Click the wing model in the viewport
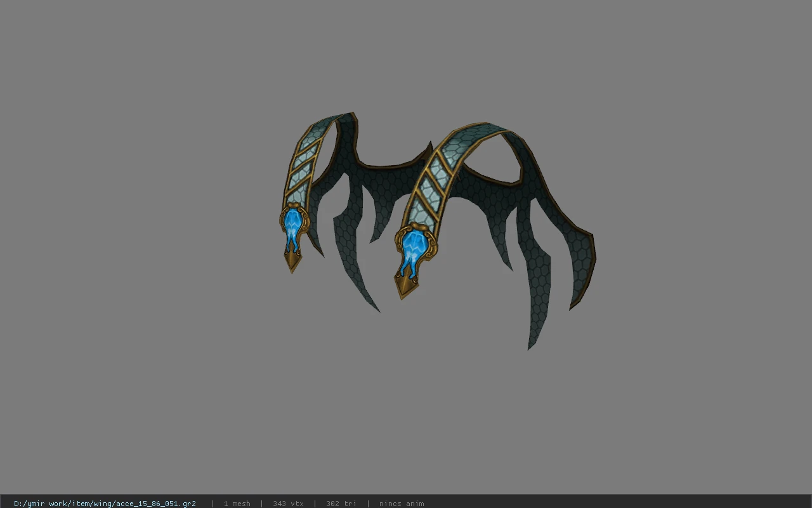Image resolution: width=812 pixels, height=508 pixels. coord(437,230)
